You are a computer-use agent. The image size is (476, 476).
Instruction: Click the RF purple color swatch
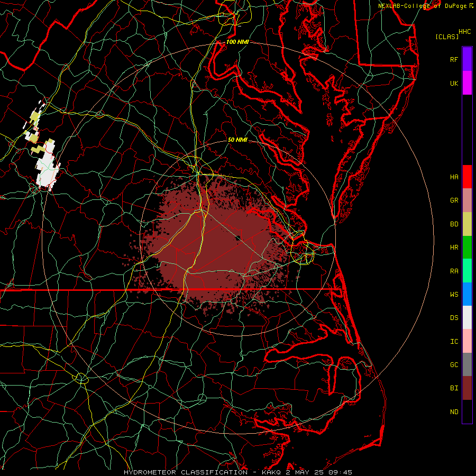coord(467,59)
